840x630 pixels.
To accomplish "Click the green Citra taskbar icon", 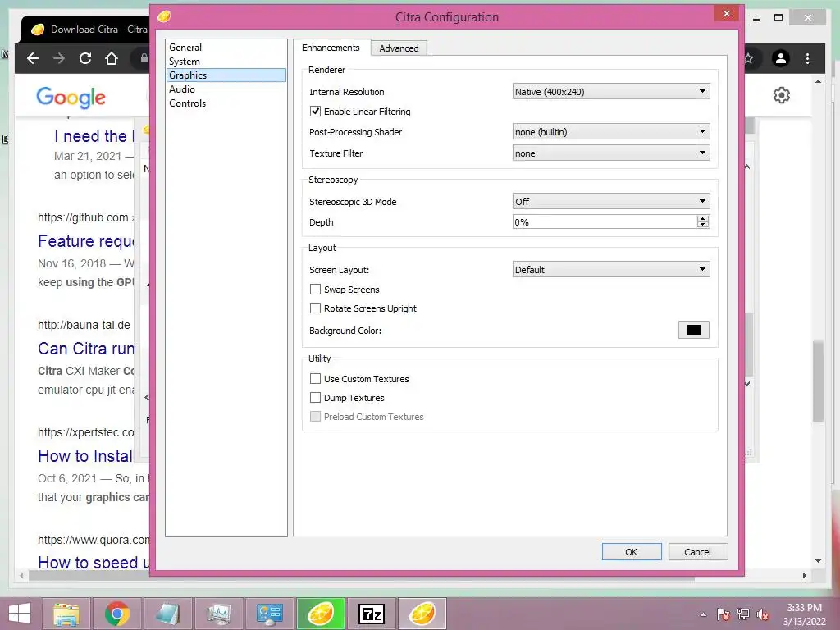I will pos(321,614).
